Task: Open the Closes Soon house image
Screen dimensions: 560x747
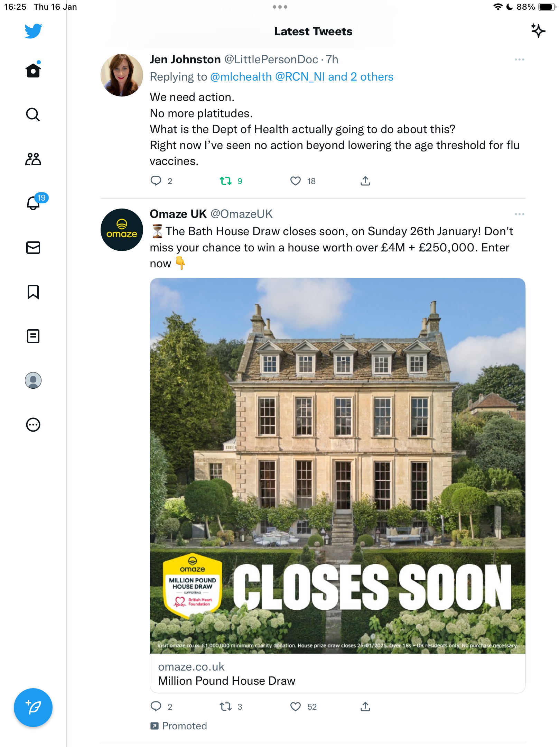Action: 338,465
